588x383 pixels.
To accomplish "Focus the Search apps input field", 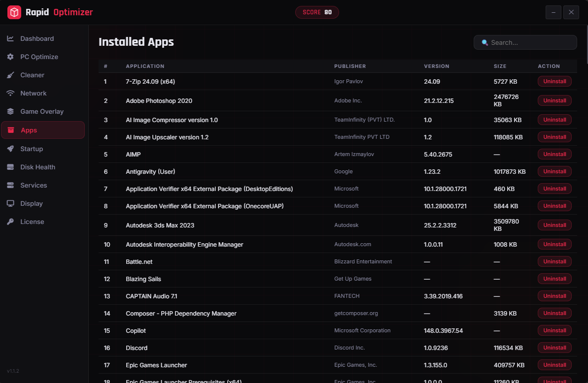I will click(525, 43).
